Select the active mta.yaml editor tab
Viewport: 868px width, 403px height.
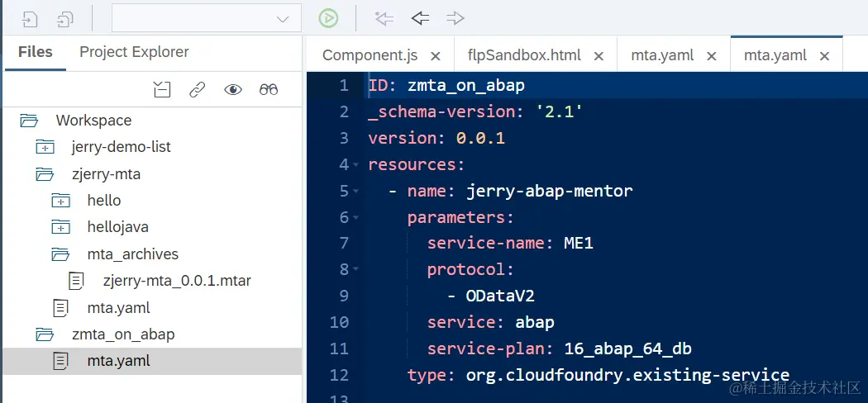click(x=775, y=55)
